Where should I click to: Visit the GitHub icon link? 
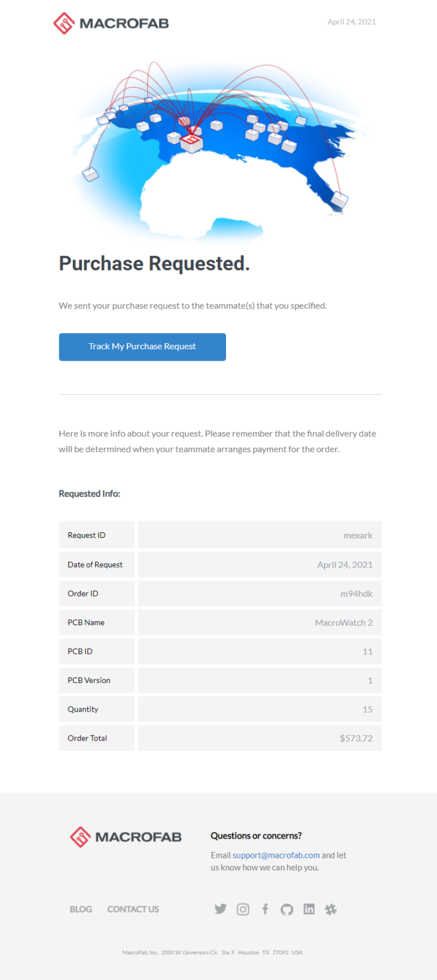287,910
